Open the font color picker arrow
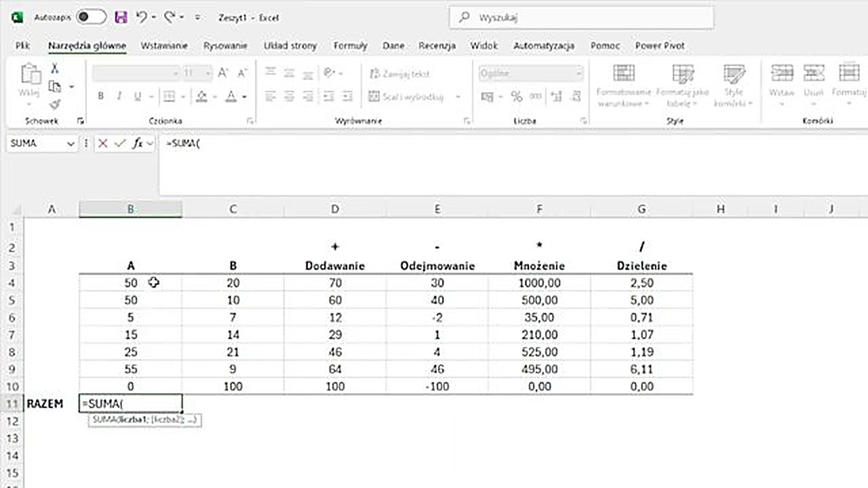This screenshot has width=868, height=488. coord(244,97)
